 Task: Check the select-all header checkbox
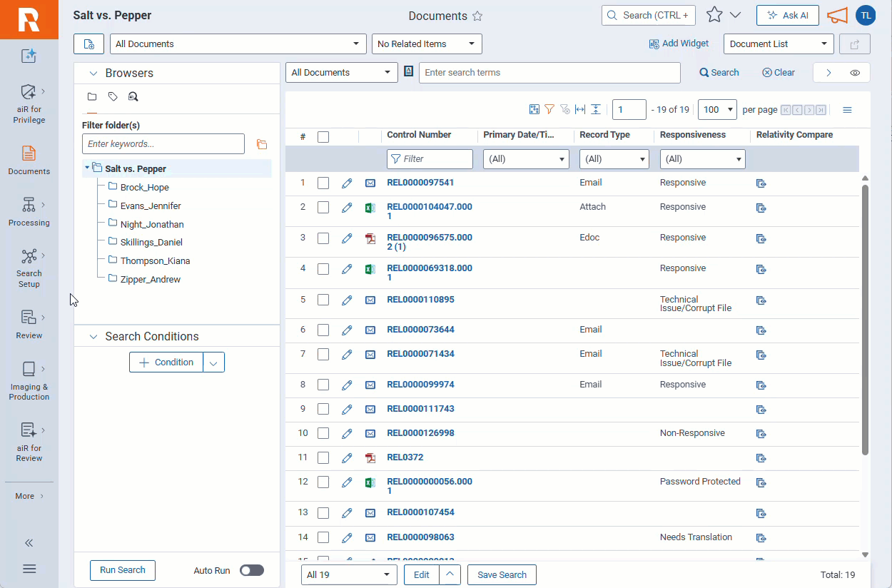click(323, 136)
